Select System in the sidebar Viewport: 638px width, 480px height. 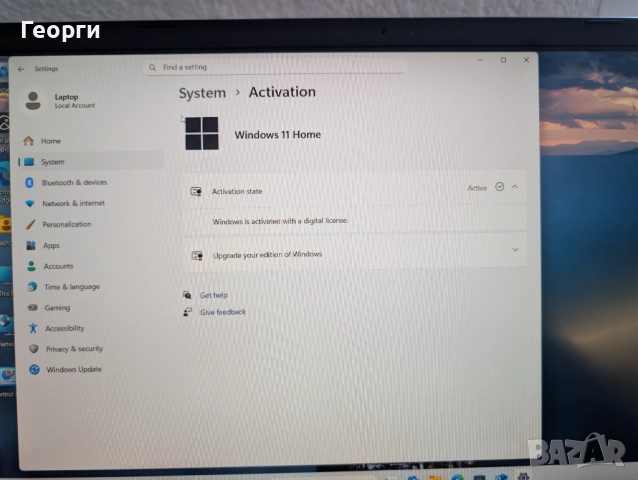tap(90, 161)
